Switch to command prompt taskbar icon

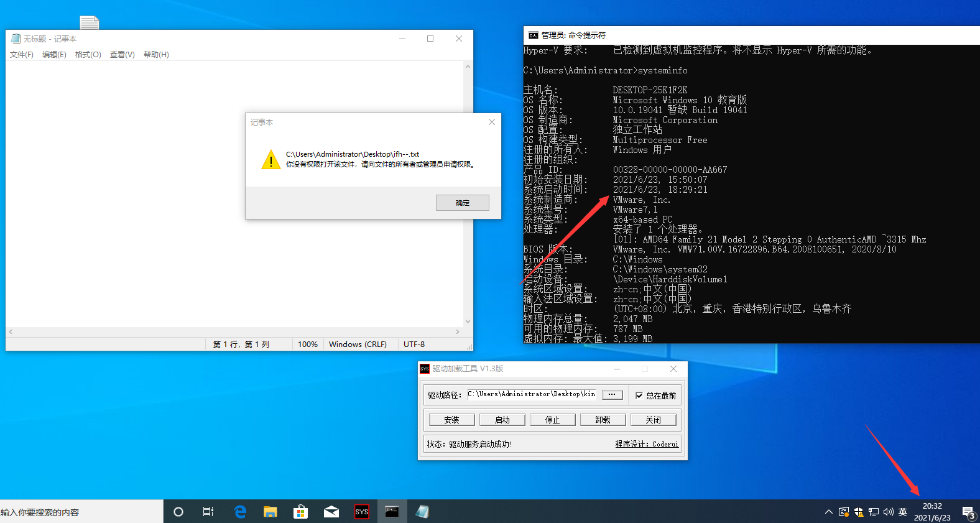pos(392,512)
